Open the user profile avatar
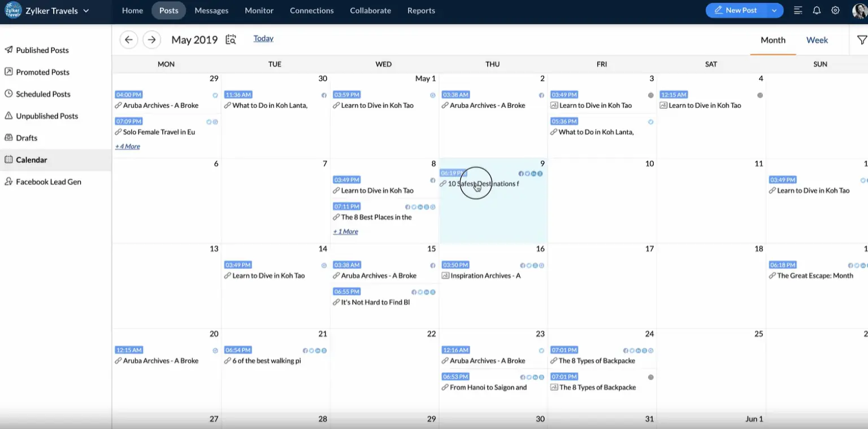This screenshot has height=429, width=868. pyautogui.click(x=860, y=11)
